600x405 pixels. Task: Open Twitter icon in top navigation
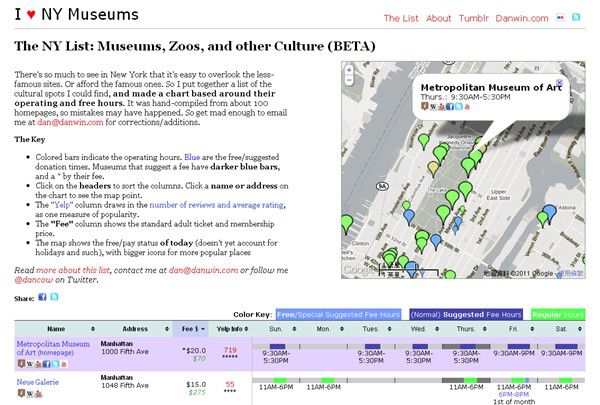(576, 17)
